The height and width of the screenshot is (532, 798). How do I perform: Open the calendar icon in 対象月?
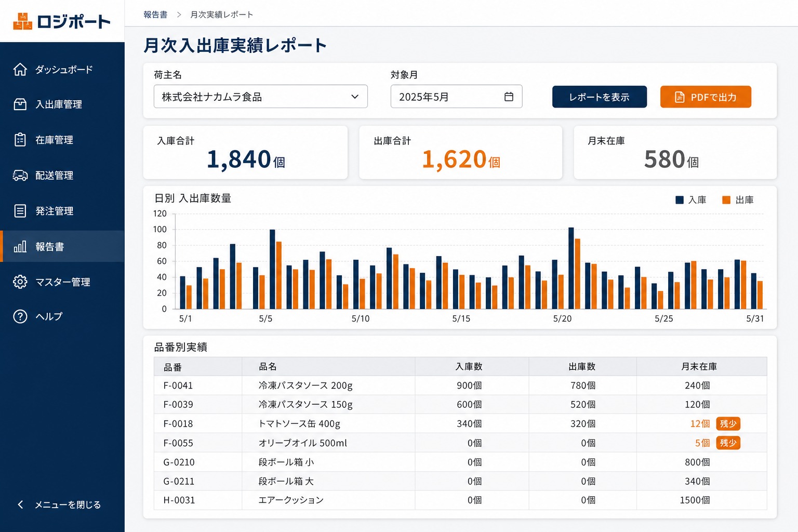point(509,97)
